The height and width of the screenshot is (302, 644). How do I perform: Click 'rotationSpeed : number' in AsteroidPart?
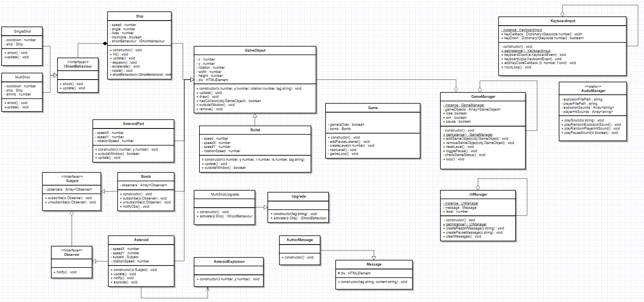(x=114, y=141)
